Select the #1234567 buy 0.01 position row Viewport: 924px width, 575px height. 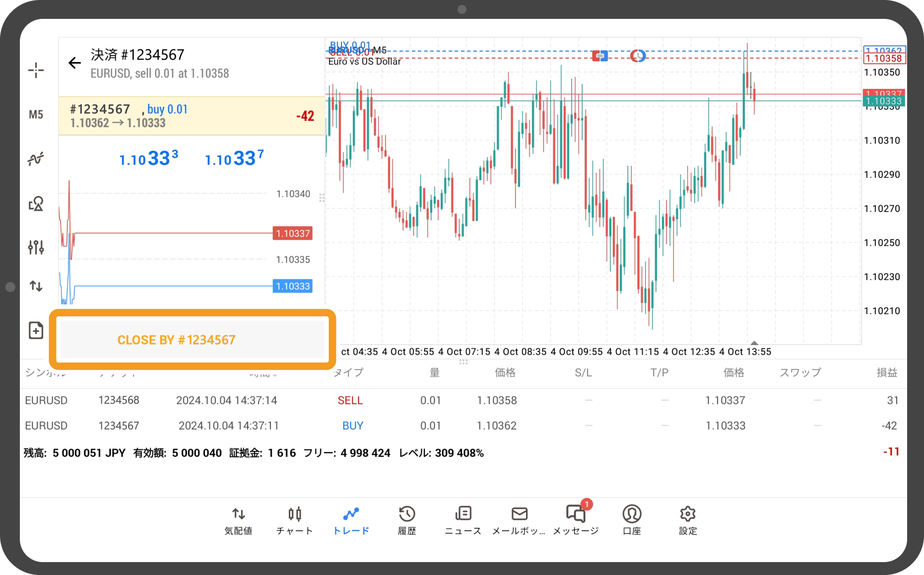pyautogui.click(x=192, y=116)
